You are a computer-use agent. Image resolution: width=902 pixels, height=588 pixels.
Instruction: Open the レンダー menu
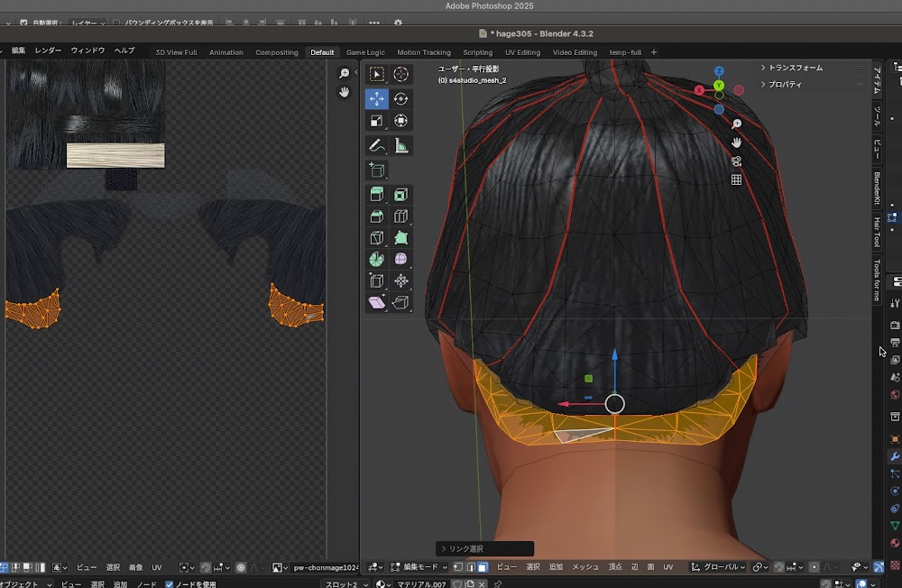(48, 51)
